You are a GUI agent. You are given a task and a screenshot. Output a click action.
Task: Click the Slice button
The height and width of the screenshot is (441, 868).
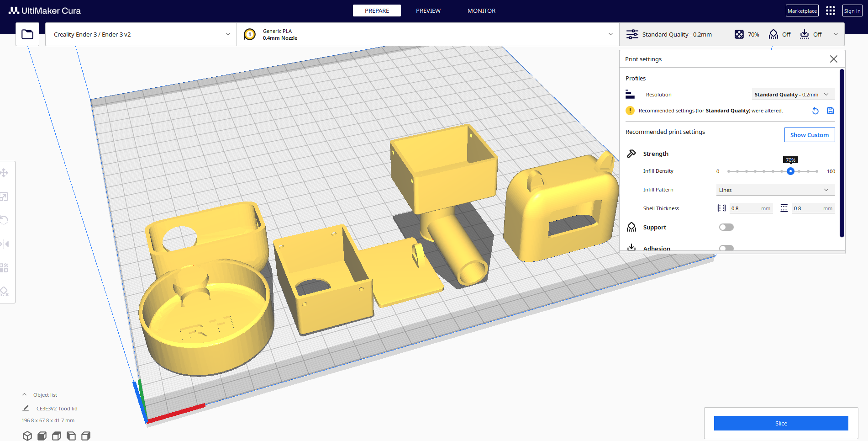coord(781,423)
